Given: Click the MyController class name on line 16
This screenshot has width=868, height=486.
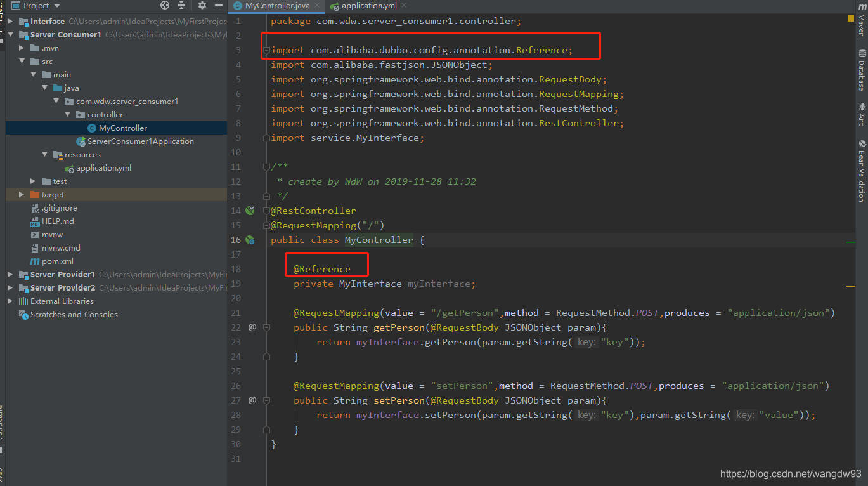Looking at the screenshot, I should 379,240.
